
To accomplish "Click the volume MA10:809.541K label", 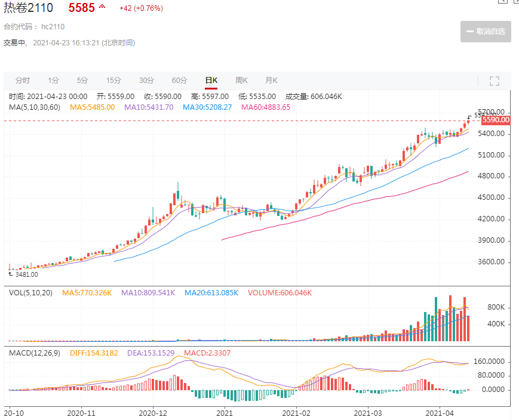I will 148,293.
